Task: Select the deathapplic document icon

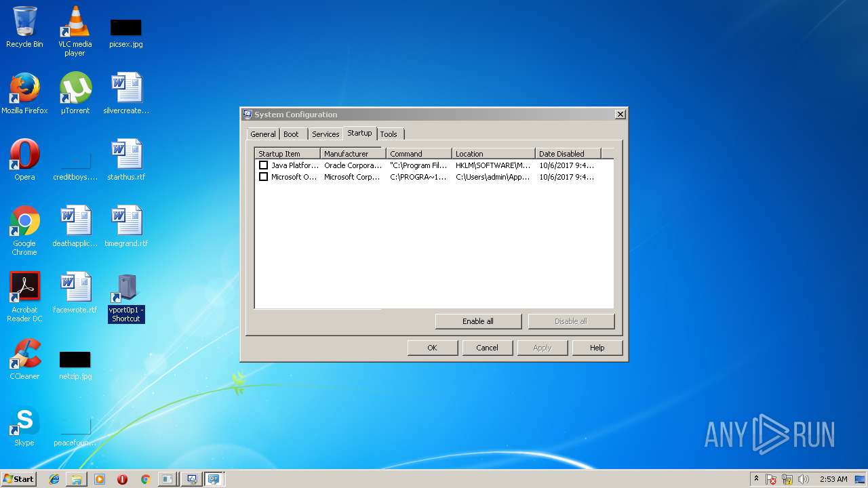Action: (x=75, y=226)
